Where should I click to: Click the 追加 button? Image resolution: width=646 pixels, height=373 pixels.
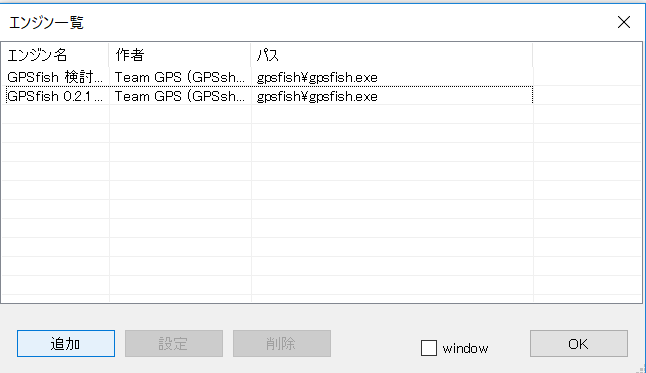click(x=66, y=343)
